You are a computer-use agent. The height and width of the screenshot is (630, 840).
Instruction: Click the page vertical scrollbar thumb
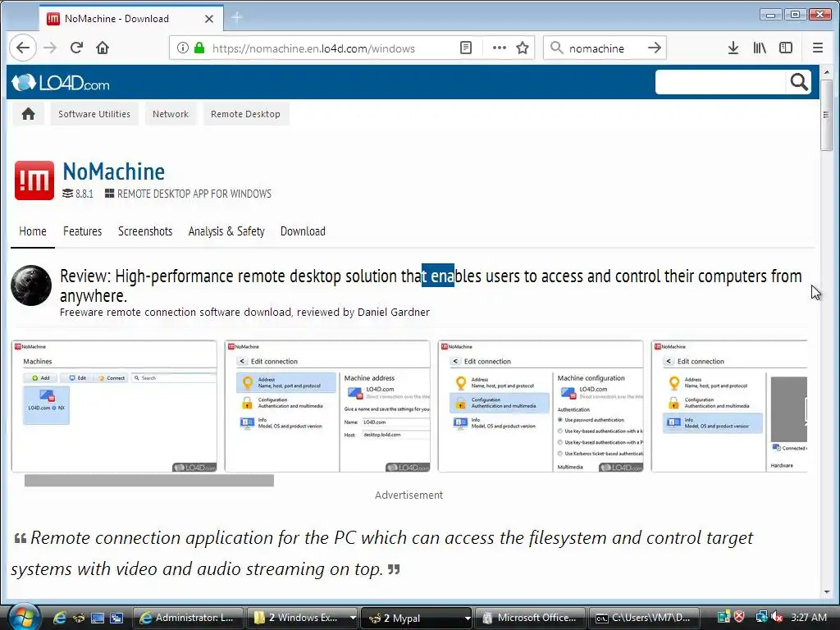click(x=827, y=115)
